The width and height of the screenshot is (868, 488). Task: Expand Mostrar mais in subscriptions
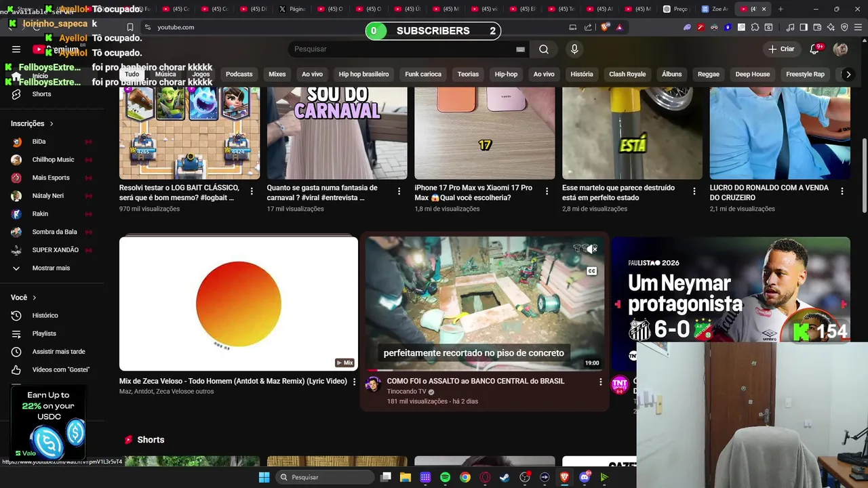coord(52,268)
